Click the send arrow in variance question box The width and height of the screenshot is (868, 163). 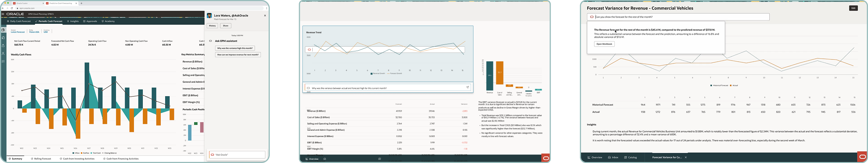[467, 87]
